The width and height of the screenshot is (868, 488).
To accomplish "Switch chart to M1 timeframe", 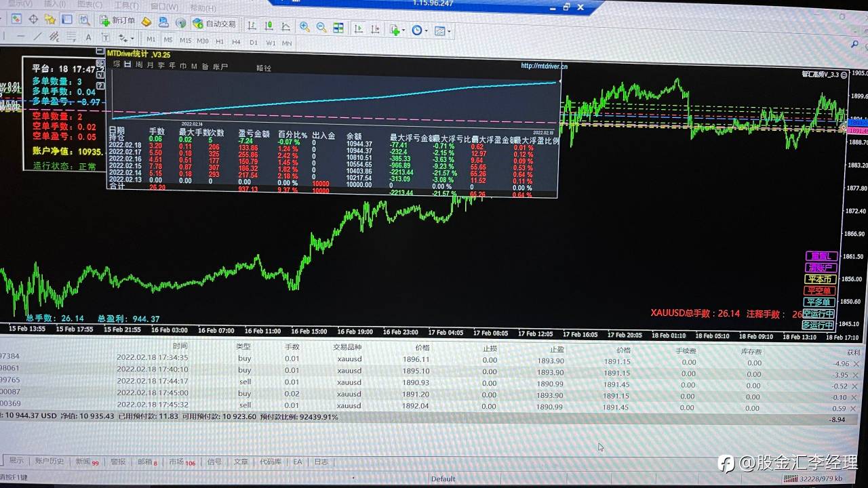I will tap(151, 39).
